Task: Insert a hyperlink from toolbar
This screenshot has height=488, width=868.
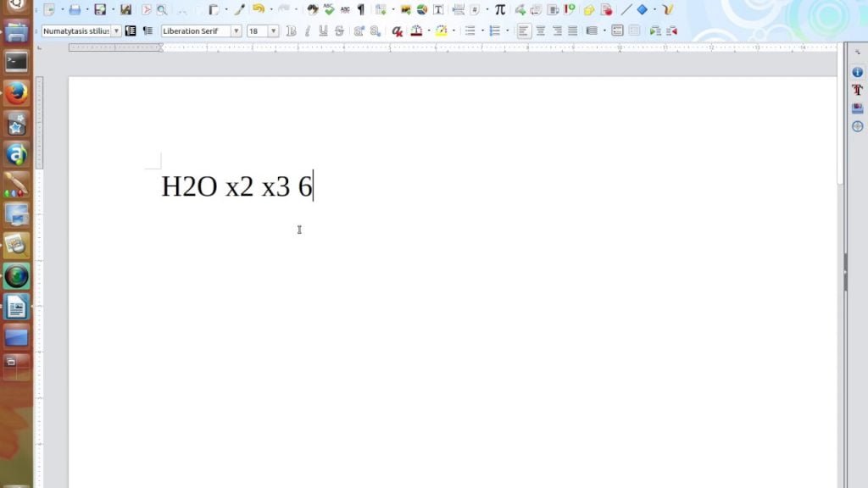Action: (x=520, y=9)
